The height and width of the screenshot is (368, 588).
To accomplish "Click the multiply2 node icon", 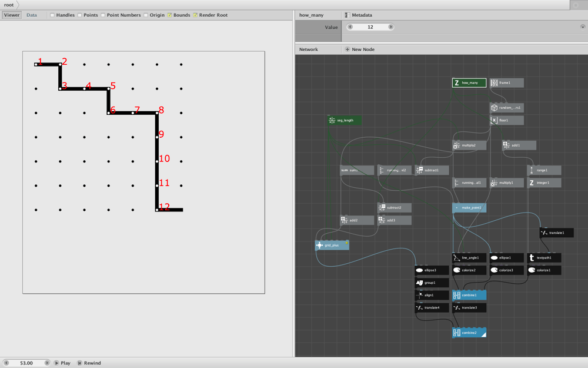I will pyautogui.click(x=456, y=145).
